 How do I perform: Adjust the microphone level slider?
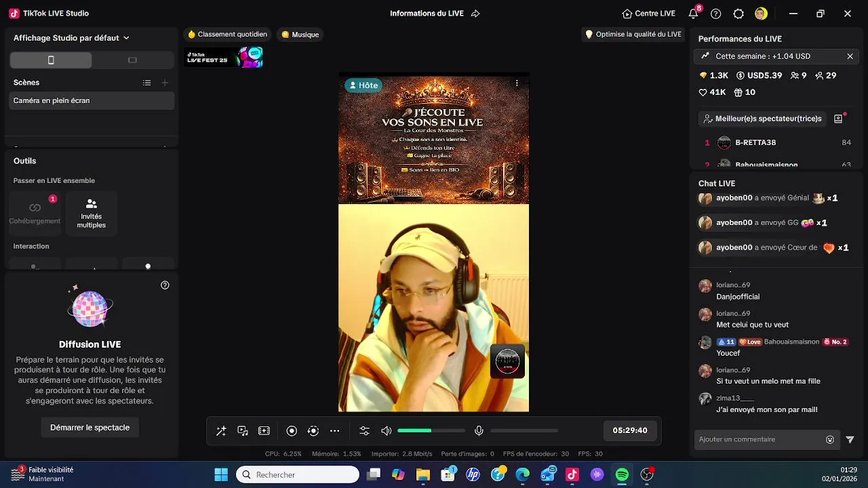[x=524, y=431]
